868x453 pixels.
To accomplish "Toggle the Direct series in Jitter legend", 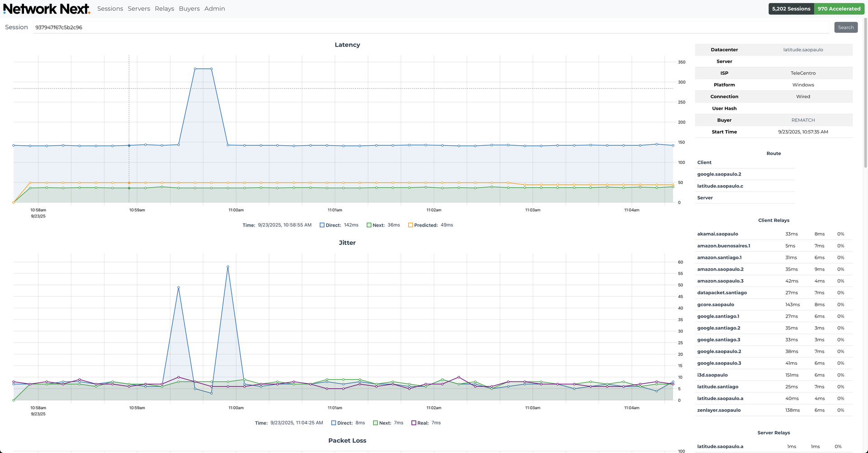I will pyautogui.click(x=348, y=423).
